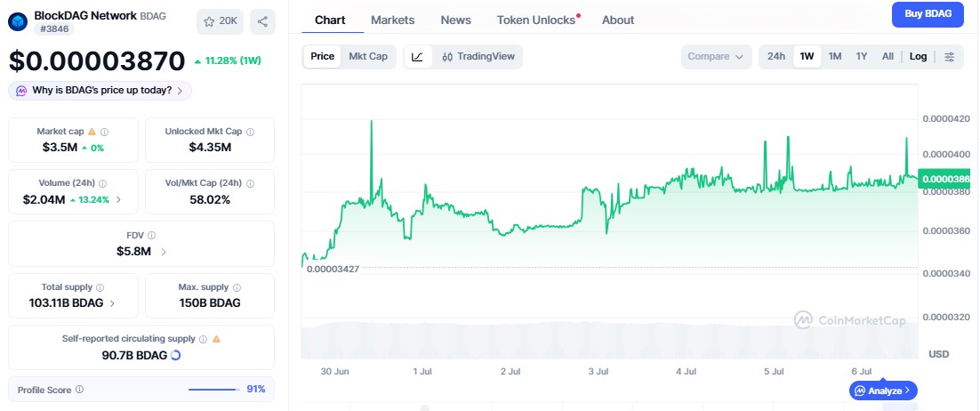The height and width of the screenshot is (411, 980).
Task: Click Market cap info icon
Action: 104,132
